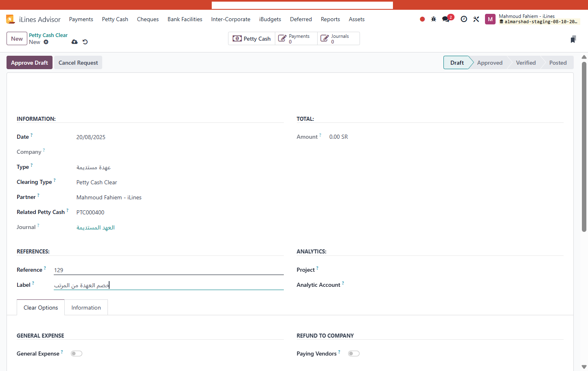This screenshot has height=371, width=588.
Task: Open the activities clock icon
Action: point(464,19)
